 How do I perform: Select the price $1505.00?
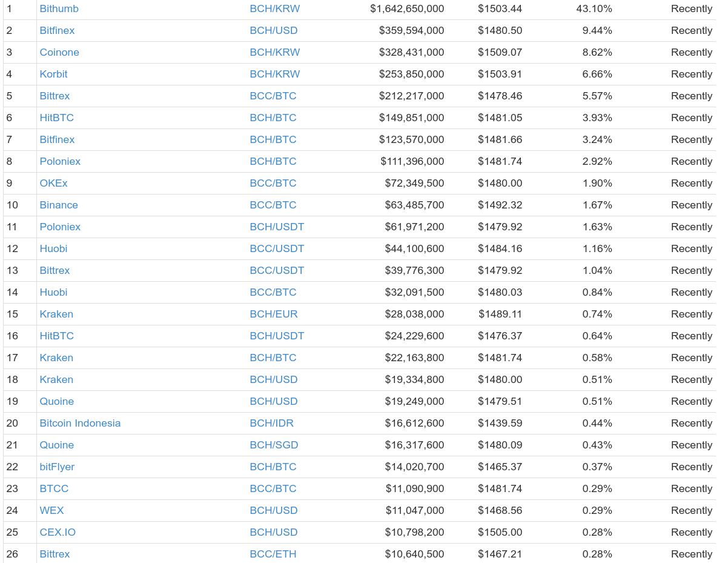click(500, 532)
